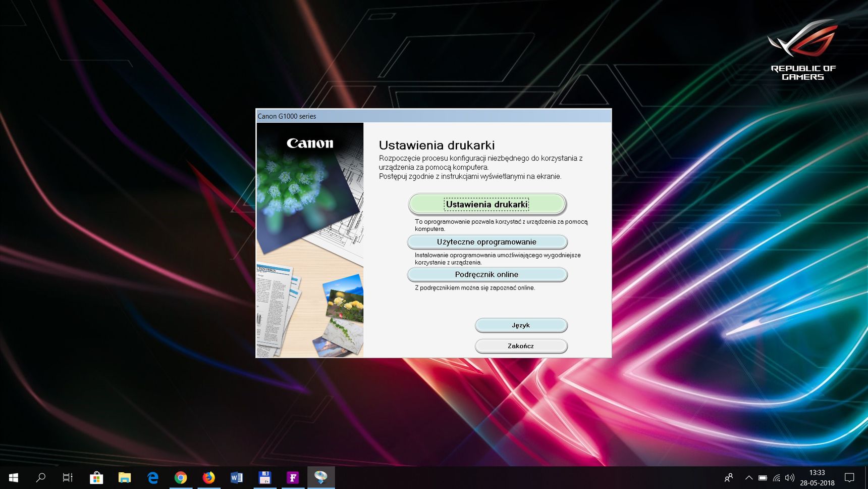Check the battery status icon
This screenshot has width=868, height=489.
[x=763, y=477]
